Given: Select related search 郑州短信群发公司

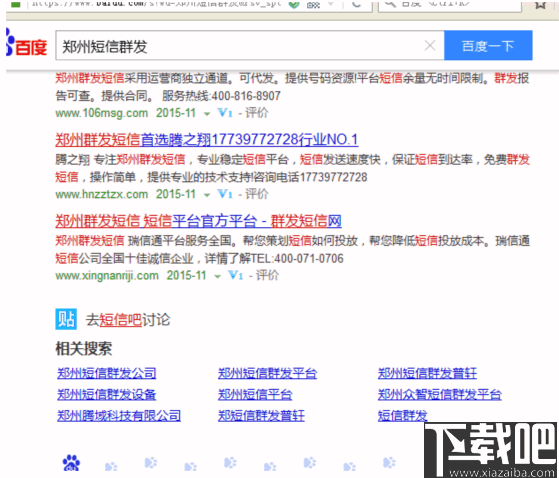Looking at the screenshot, I should pos(107,373).
